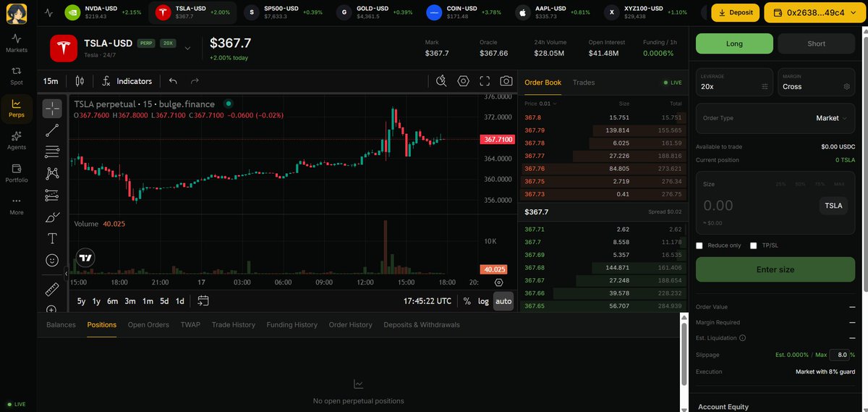
Task: Click the Enter size button
Action: click(x=775, y=269)
